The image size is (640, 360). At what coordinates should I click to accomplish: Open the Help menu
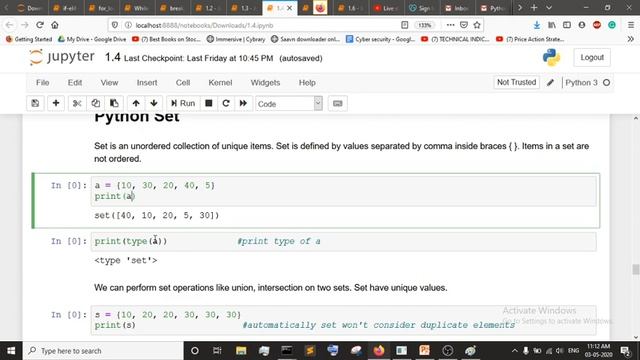point(307,82)
